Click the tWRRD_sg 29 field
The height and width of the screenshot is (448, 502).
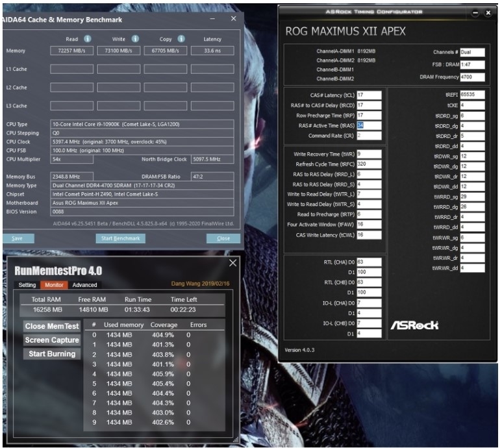pos(472,197)
